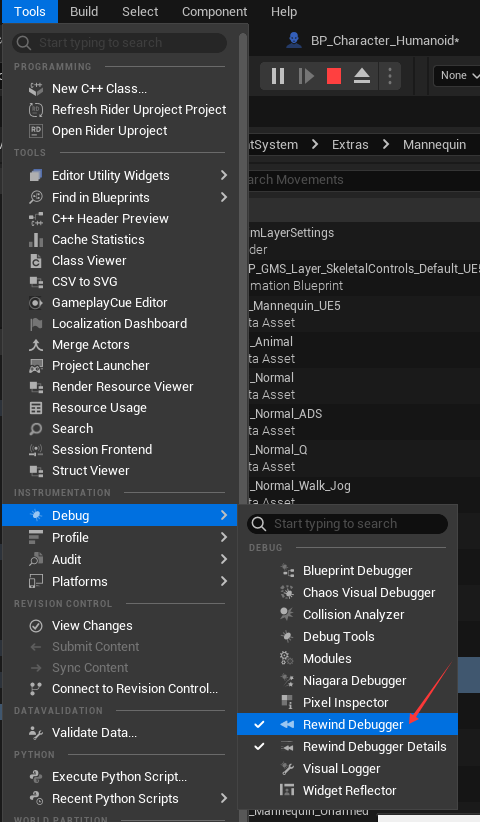Pause the play-in-editor simulation
This screenshot has width=480, height=822.
[x=278, y=77]
